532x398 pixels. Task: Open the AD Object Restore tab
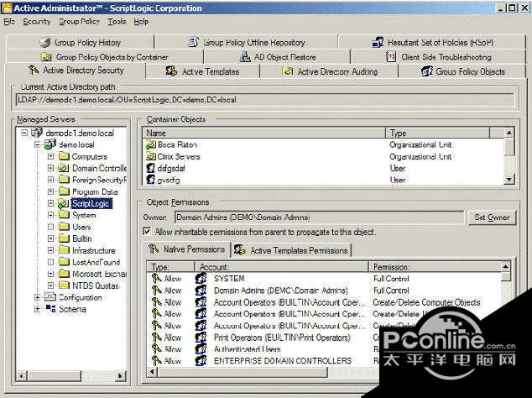click(x=274, y=57)
